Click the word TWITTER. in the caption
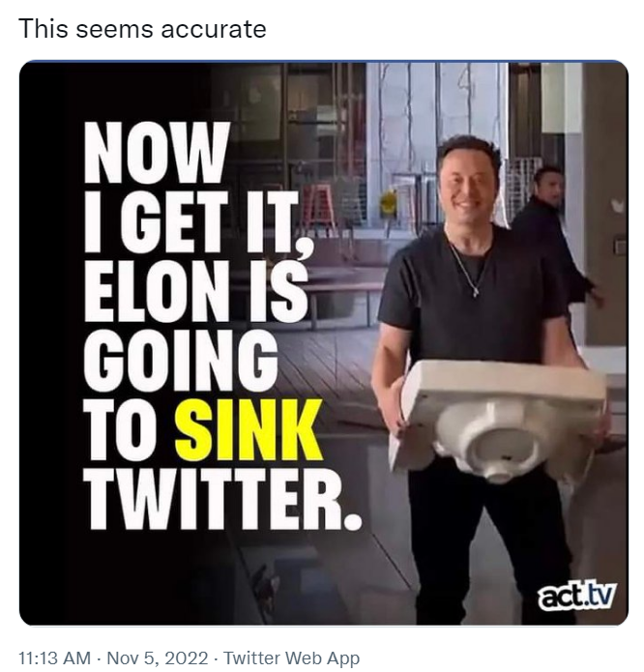This screenshot has height=672, width=644. (x=222, y=500)
